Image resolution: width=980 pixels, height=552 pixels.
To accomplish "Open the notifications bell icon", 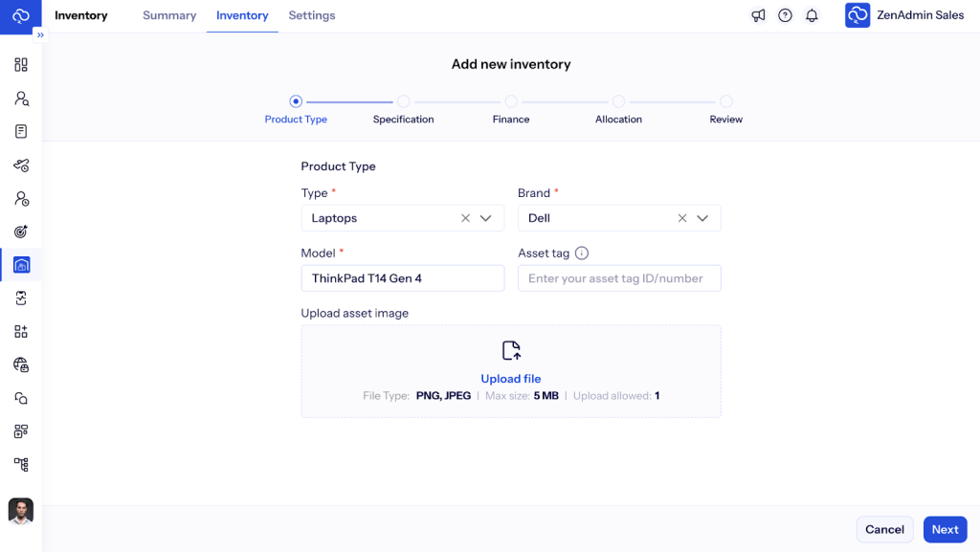I will click(812, 15).
